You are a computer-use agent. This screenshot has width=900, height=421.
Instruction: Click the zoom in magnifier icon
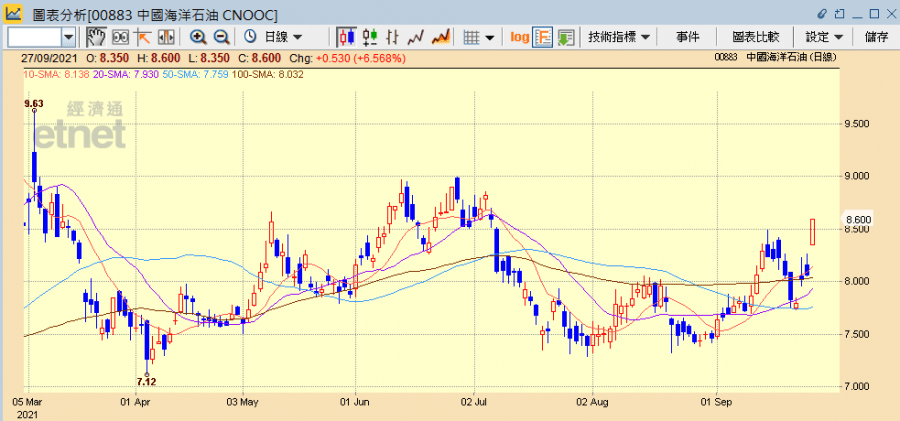click(198, 37)
